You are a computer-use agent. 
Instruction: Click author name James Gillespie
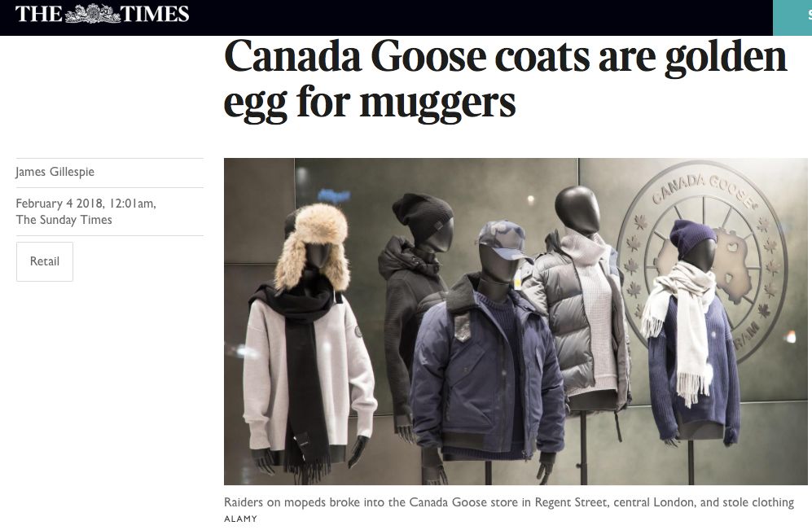click(55, 172)
